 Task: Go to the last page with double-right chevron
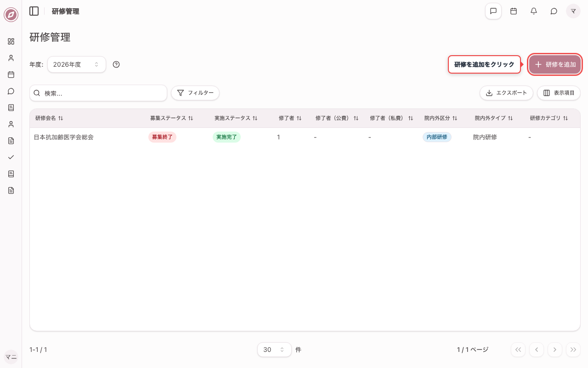[x=573, y=350]
